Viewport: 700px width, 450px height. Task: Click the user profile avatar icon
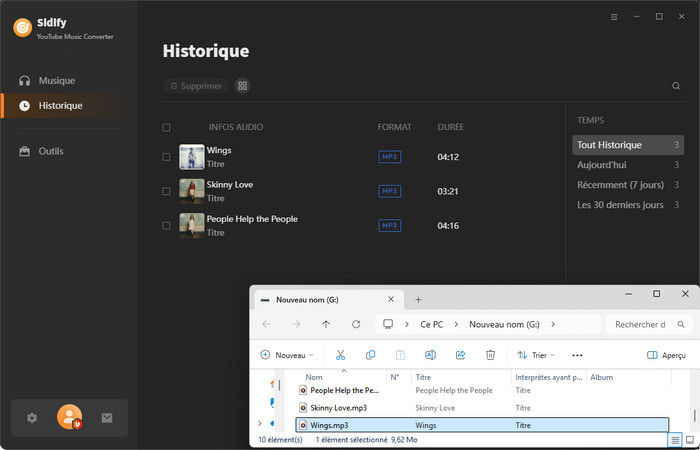point(69,418)
